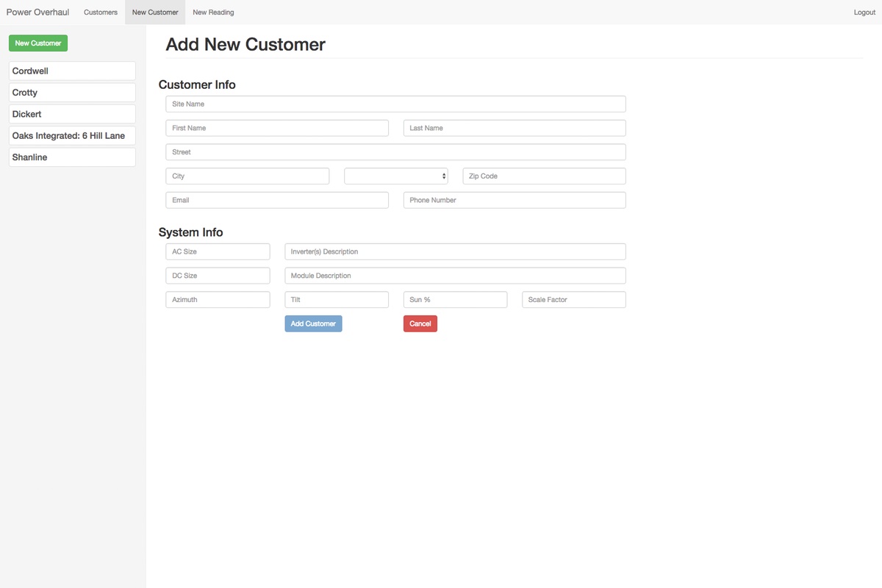Click the Add Customer button

[313, 324]
